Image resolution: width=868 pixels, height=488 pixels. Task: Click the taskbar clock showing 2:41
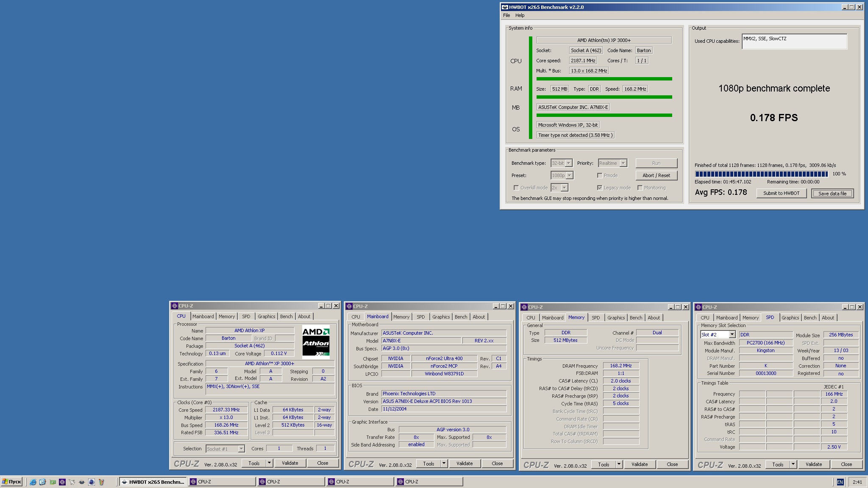click(857, 482)
